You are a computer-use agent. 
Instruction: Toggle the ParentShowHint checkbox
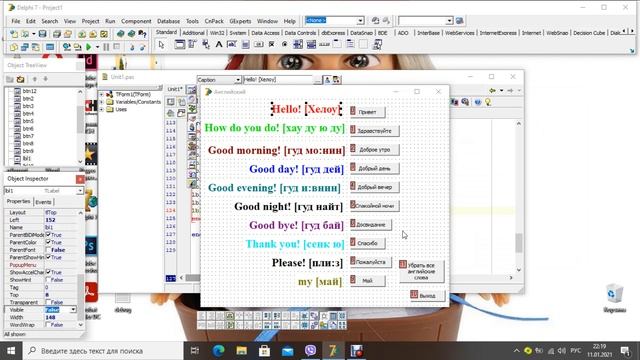pyautogui.click(x=48, y=257)
